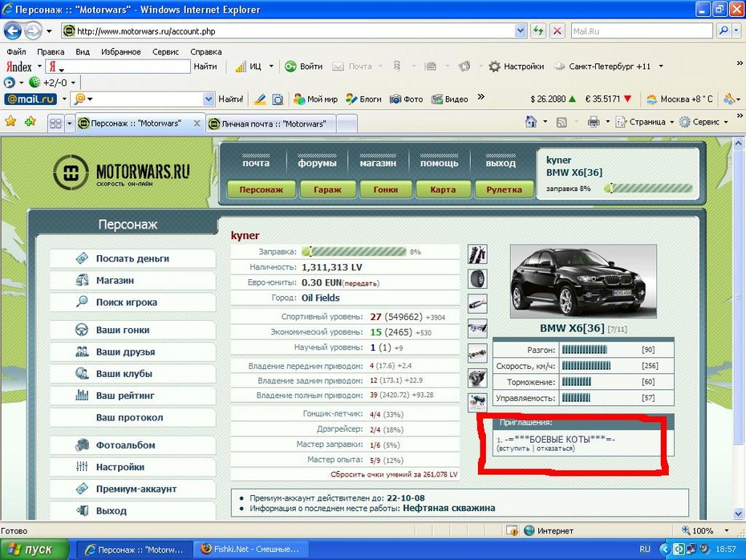Click the Home page icon in command bar
This screenshot has width=746, height=560.
click(x=531, y=122)
